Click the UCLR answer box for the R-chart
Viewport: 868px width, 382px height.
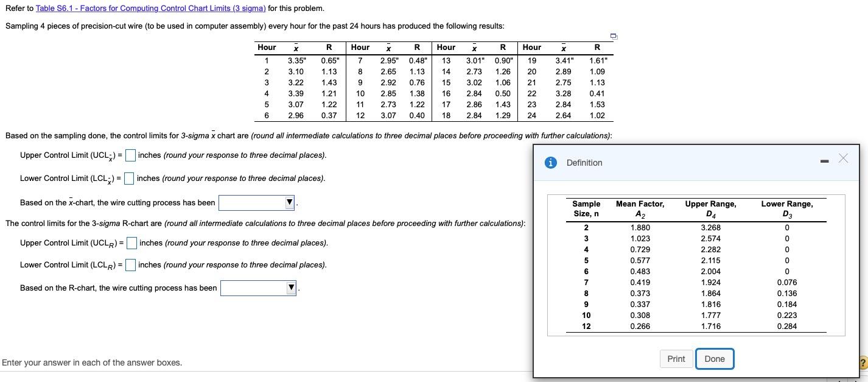point(131,242)
